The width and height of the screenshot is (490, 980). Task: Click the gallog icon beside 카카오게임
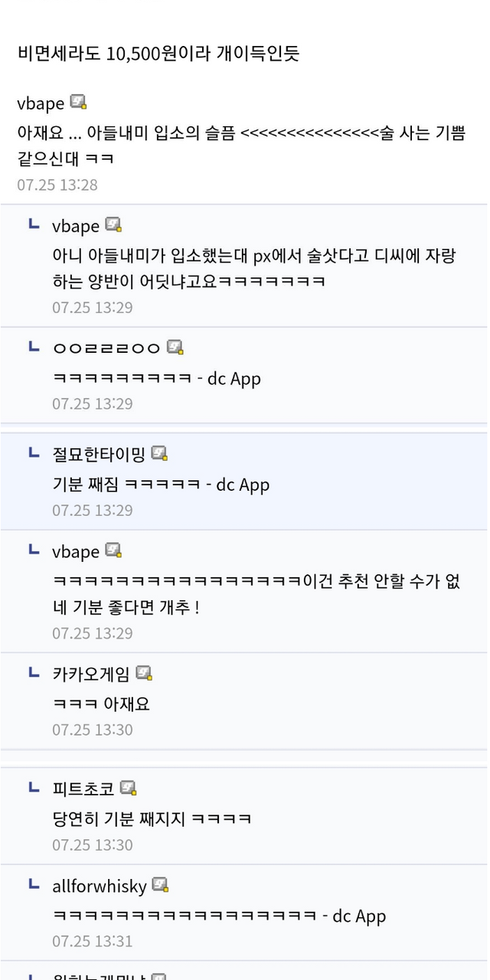click(144, 673)
